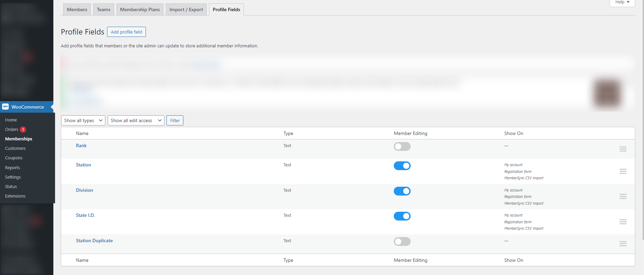Open the State I.D. profile field link
The width and height of the screenshot is (644, 275).
[x=85, y=215]
